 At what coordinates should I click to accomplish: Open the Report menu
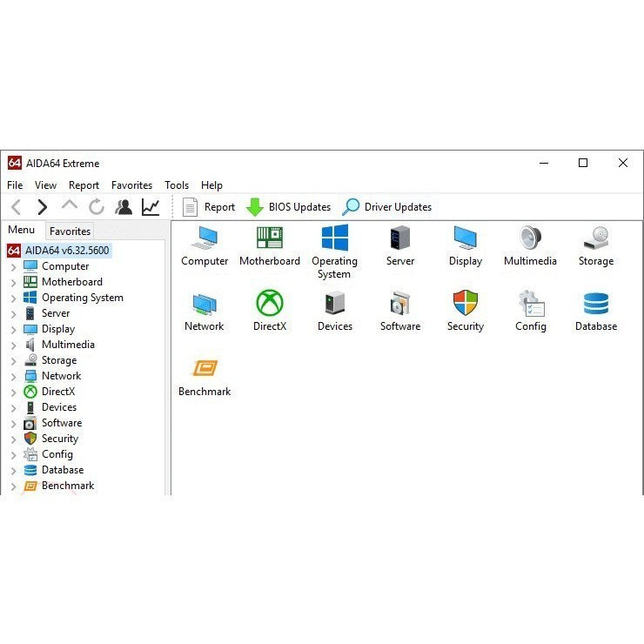(84, 185)
